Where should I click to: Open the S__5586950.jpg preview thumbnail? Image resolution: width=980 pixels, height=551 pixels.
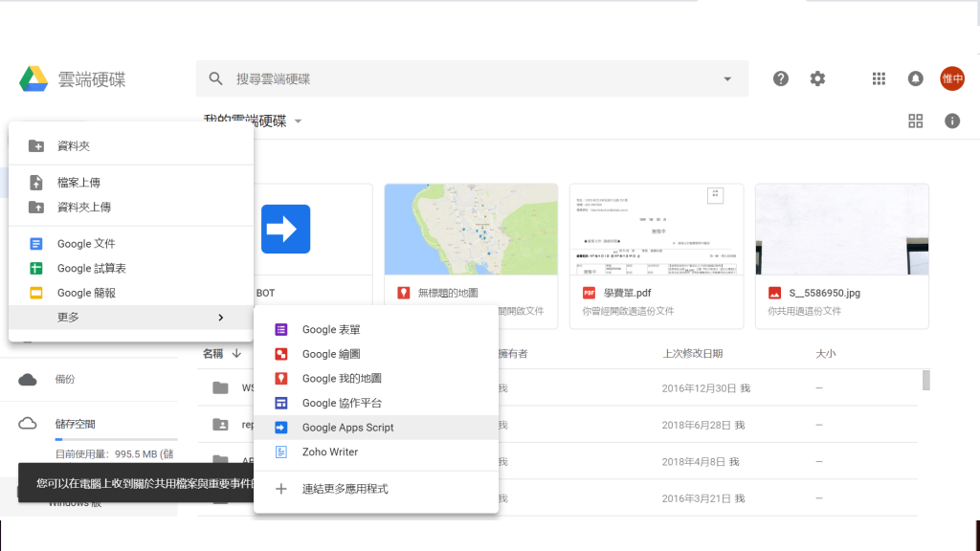(842, 230)
